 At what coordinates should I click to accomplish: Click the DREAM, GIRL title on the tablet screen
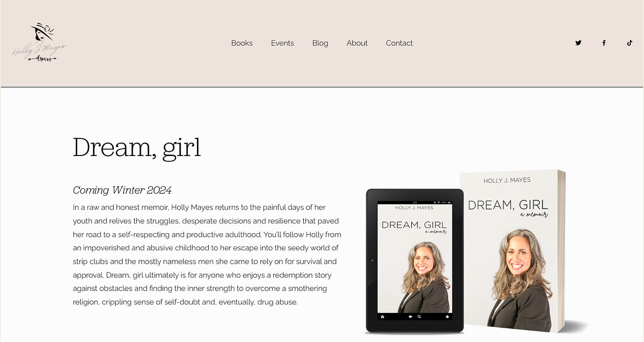pos(414,225)
